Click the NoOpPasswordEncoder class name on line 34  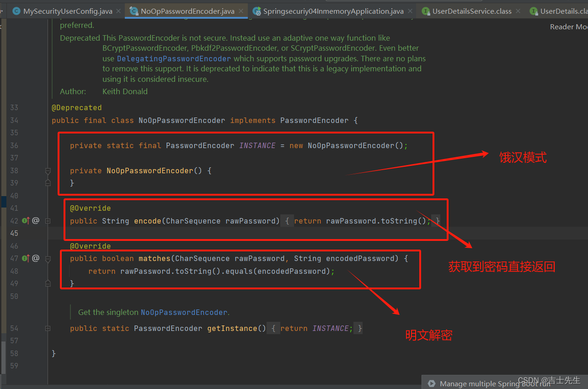[182, 121]
